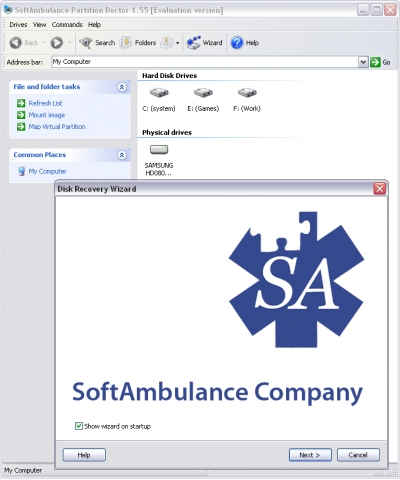Launch the Wizard from the toolbar
Image resolution: width=400 pixels, height=480 pixels.
[x=204, y=43]
